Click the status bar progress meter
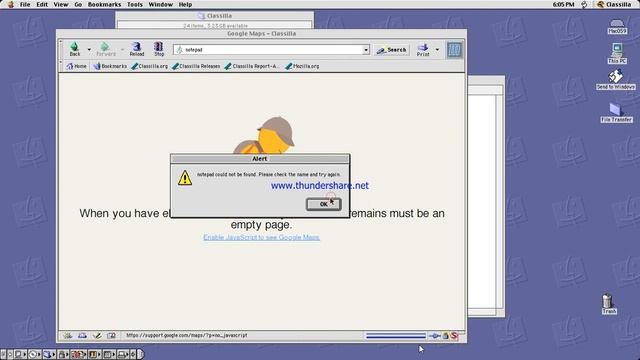Screen dimensions: 640x360 point(396,336)
